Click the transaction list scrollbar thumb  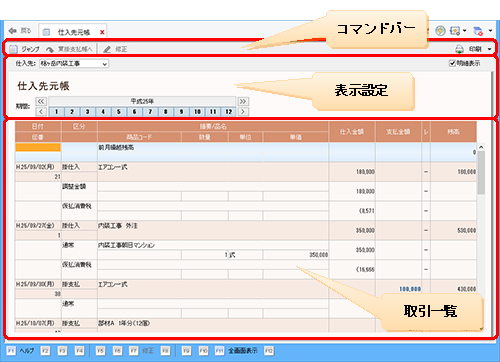tap(481, 172)
